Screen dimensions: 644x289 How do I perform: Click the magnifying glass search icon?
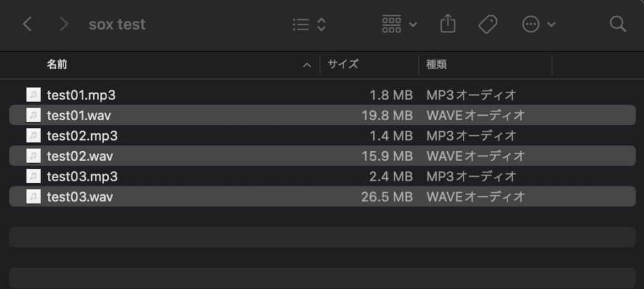(618, 25)
